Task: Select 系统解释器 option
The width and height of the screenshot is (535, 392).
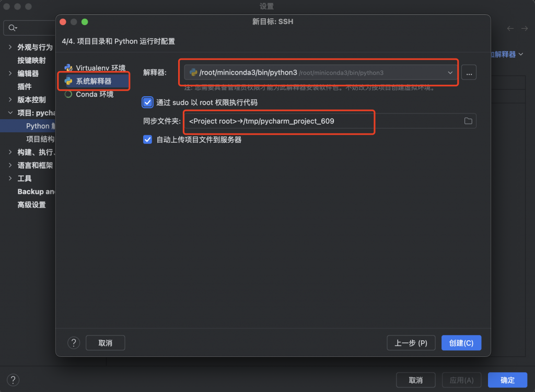Action: [x=94, y=81]
